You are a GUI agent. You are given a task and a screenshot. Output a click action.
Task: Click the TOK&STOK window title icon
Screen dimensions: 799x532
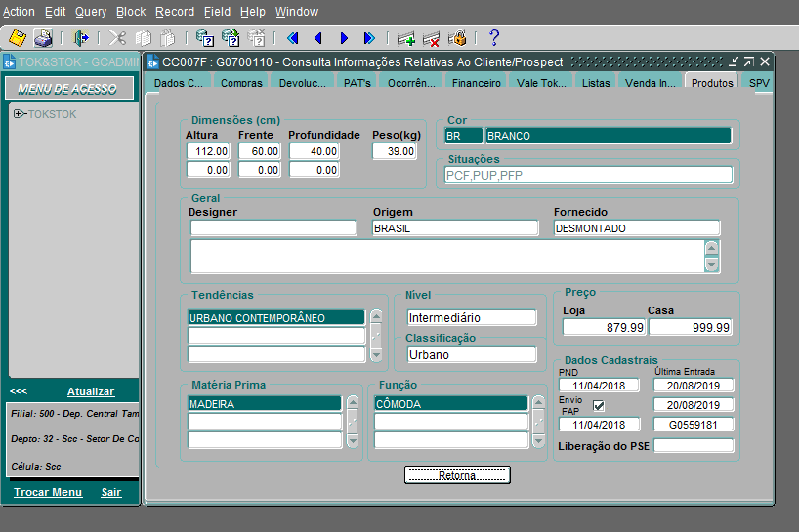point(10,62)
